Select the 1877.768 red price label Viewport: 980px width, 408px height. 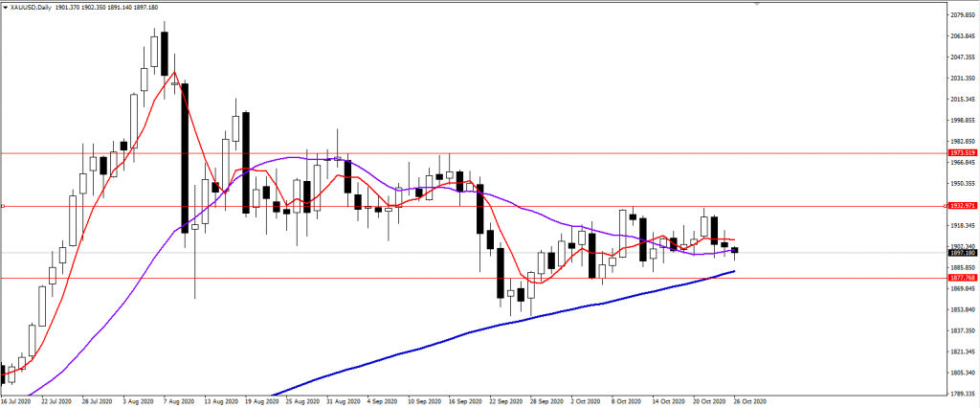click(x=960, y=278)
